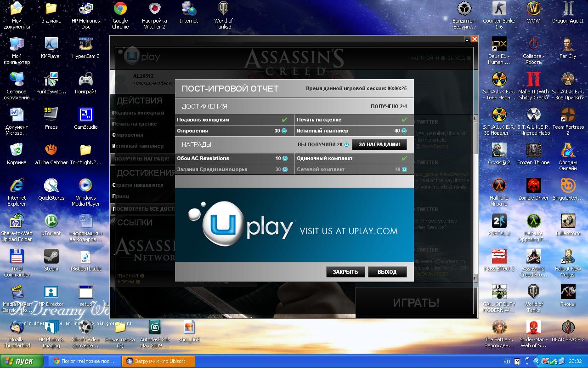Click the ВЫХОД button in the report dialog
Image resolution: width=588 pixels, height=368 pixels.
[387, 272]
